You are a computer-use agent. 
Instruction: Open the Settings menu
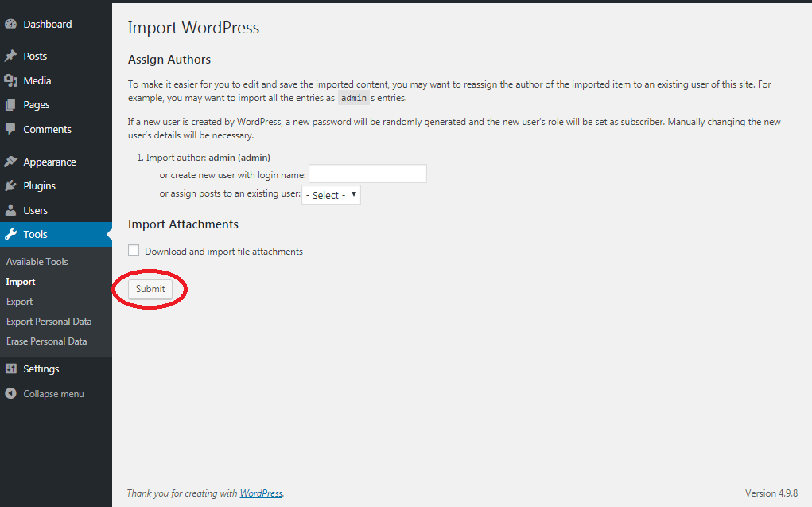pyautogui.click(x=41, y=369)
